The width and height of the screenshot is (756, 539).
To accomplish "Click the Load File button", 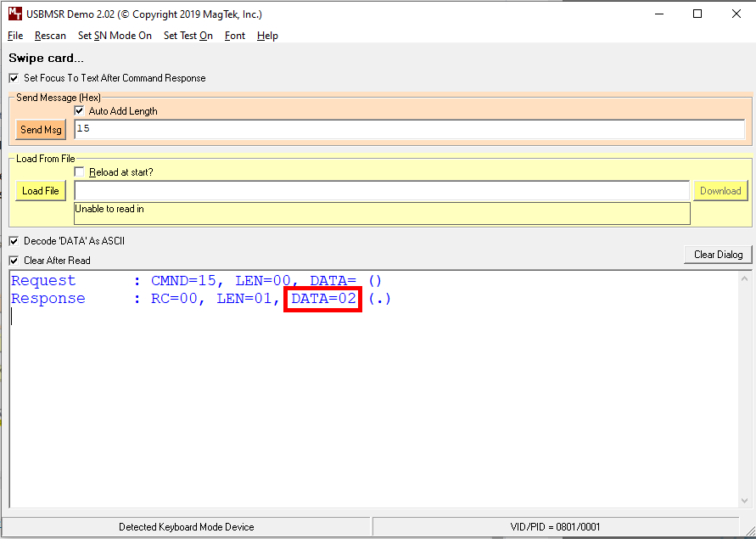I will coord(41,191).
